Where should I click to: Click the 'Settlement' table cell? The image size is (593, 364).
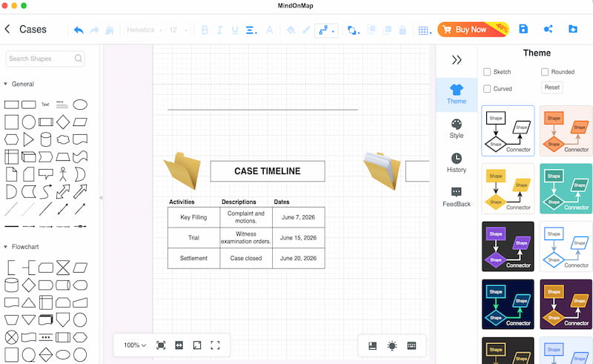[x=193, y=258]
